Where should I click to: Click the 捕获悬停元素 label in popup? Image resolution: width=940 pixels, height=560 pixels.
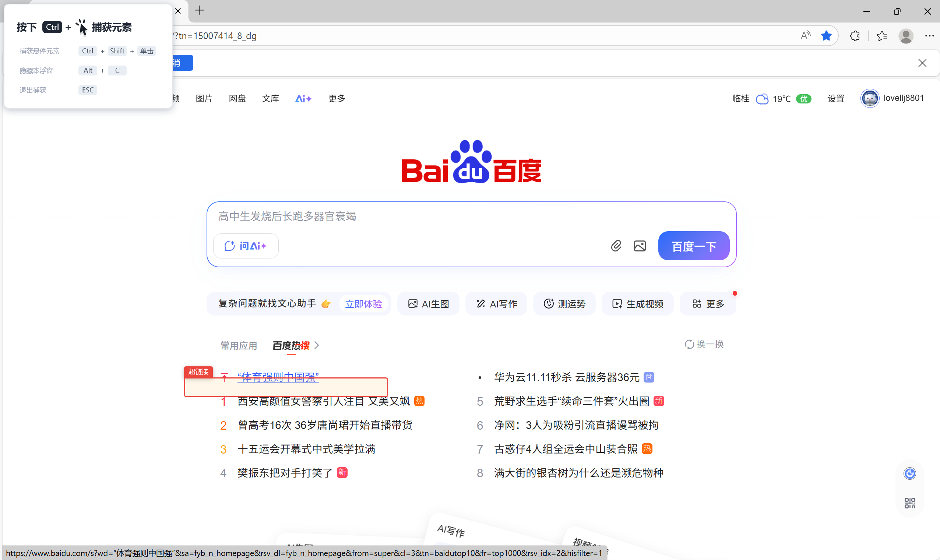pos(40,51)
